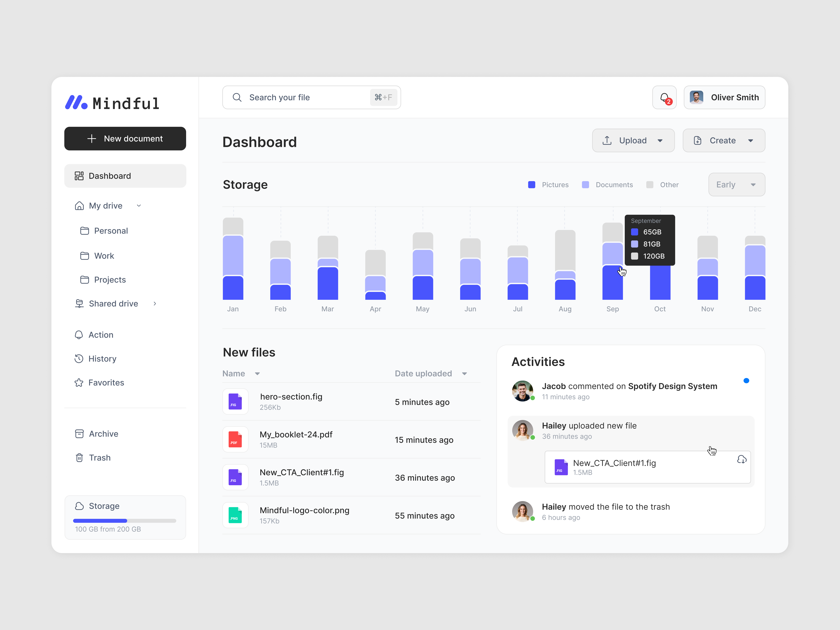Click the download cloud icon on New_CTA_Client#1.fig
Viewport: 840px width, 630px height.
point(742,460)
